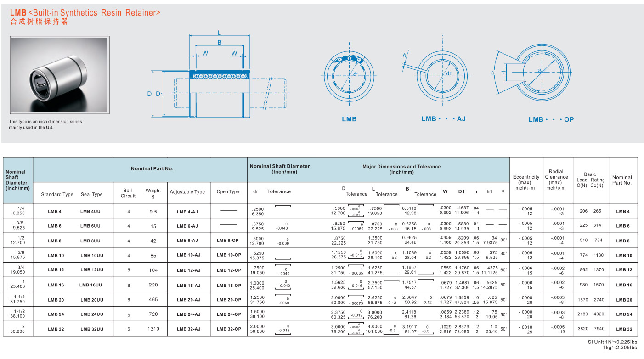
Task: Click the 'LMB 32-OP' open type cell
Action: pyautogui.click(x=229, y=329)
